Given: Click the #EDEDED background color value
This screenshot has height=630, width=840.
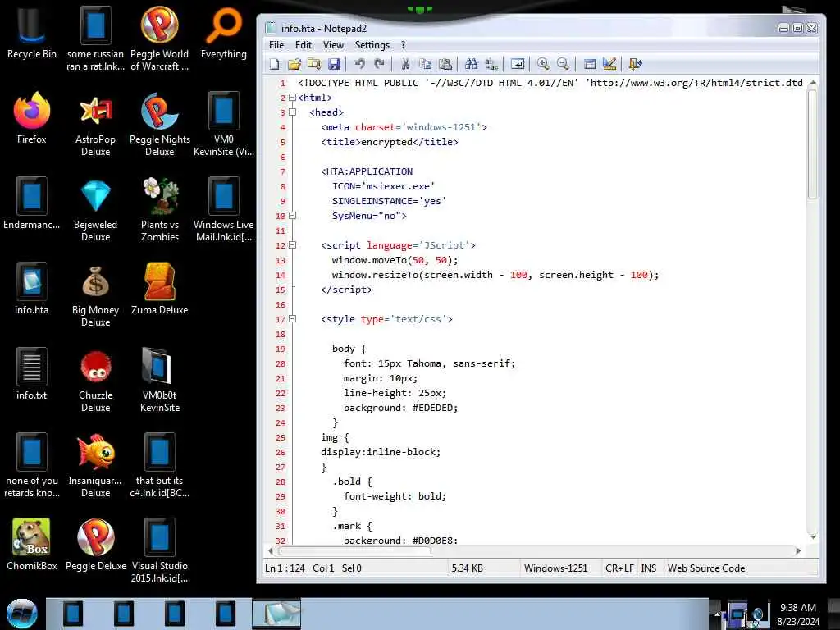Looking at the screenshot, I should pos(433,409).
